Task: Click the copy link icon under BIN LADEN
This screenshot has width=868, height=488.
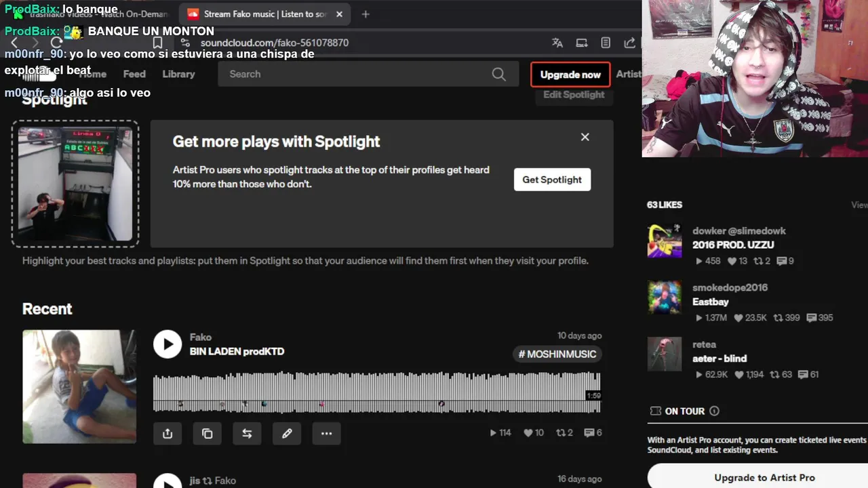Action: [208, 433]
